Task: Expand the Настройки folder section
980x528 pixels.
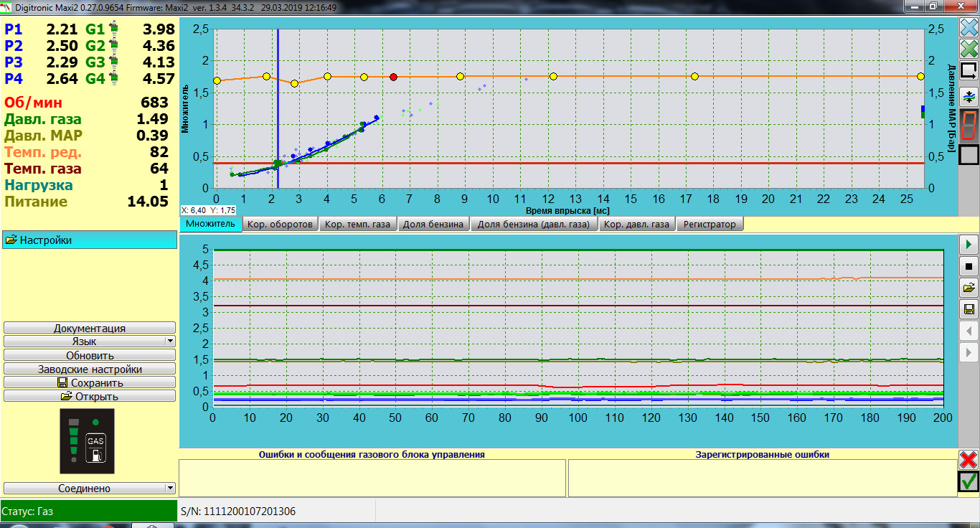Action: [90, 240]
